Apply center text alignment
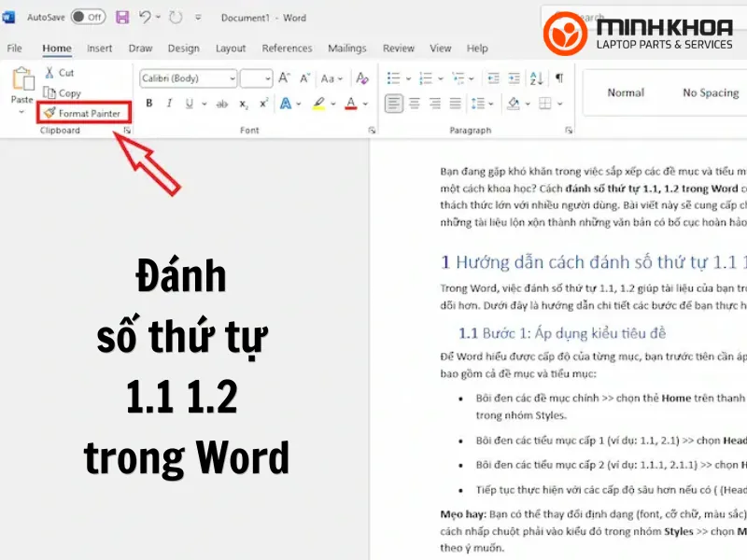 (414, 103)
